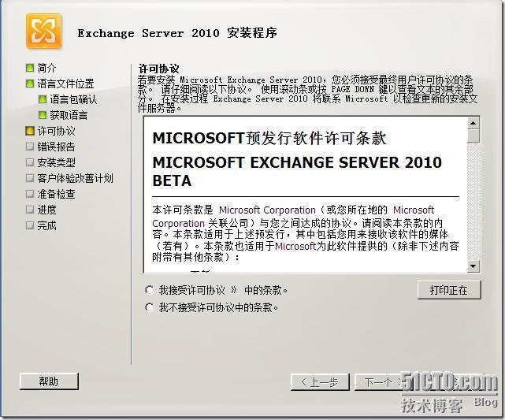Select the 语言包确认 sub-step label
This screenshot has height=420, width=505.
73,99
